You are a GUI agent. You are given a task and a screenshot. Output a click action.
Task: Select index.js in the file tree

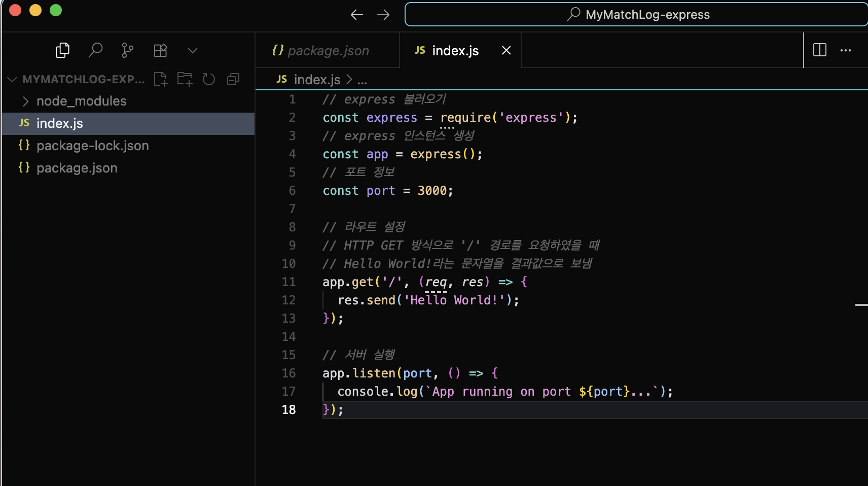[x=128, y=123]
